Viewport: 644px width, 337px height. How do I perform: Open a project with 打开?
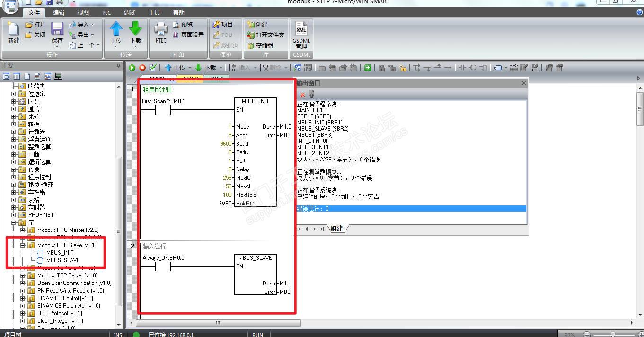(35, 25)
